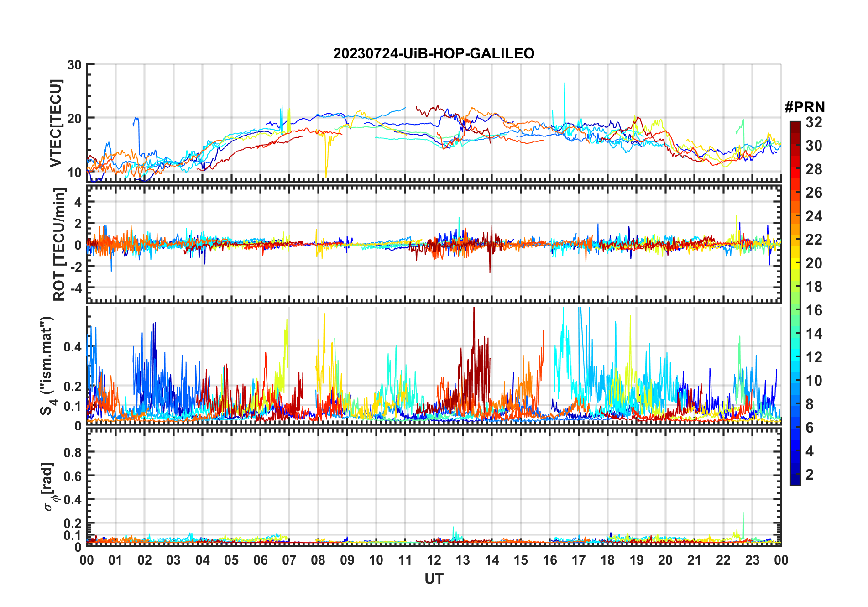
Task: Click inside the S4 scintillation plot panel
Action: point(434,366)
